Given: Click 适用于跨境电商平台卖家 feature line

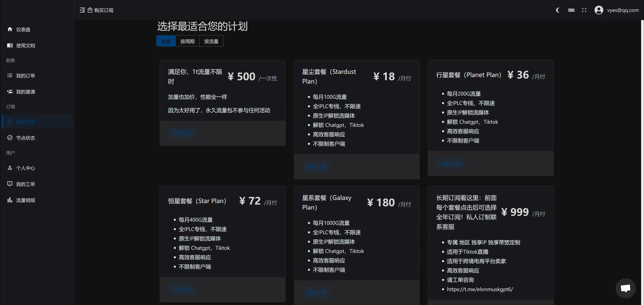Looking at the screenshot, I should (x=476, y=261).
